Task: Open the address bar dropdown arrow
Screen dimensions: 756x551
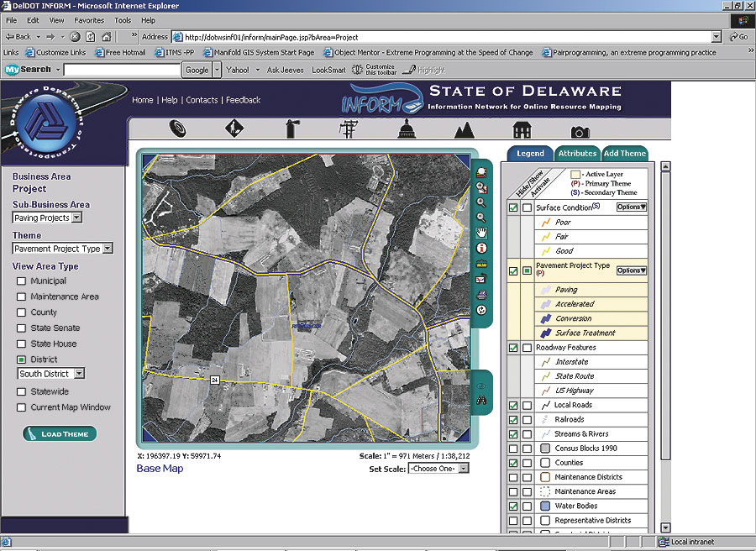Action: point(717,37)
